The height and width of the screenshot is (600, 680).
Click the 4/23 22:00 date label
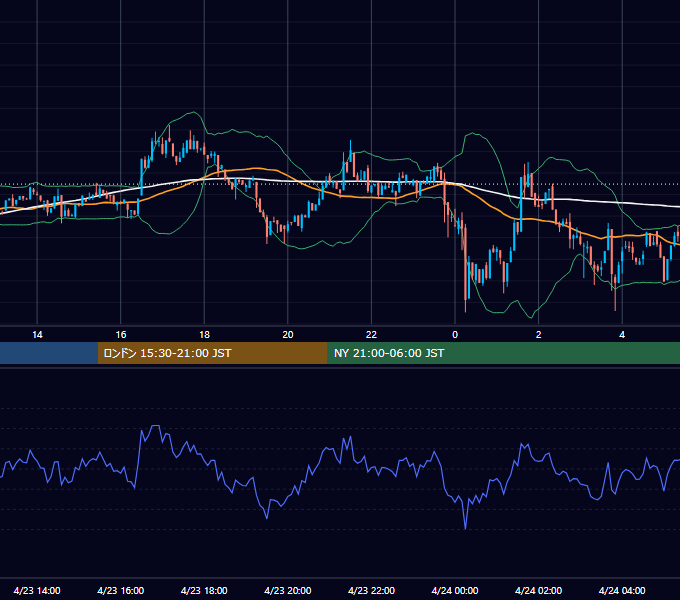(x=371, y=590)
